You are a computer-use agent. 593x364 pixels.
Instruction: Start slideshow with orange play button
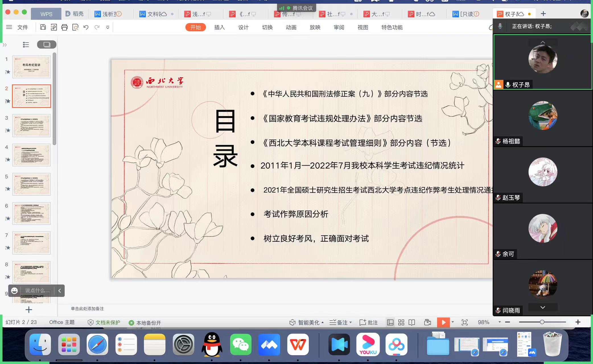tap(443, 322)
